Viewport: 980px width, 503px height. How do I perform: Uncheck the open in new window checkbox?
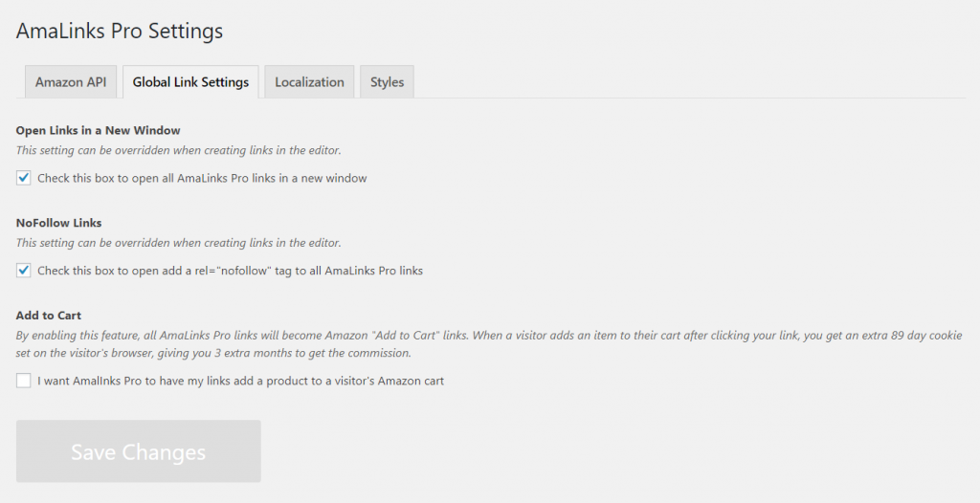pos(24,178)
